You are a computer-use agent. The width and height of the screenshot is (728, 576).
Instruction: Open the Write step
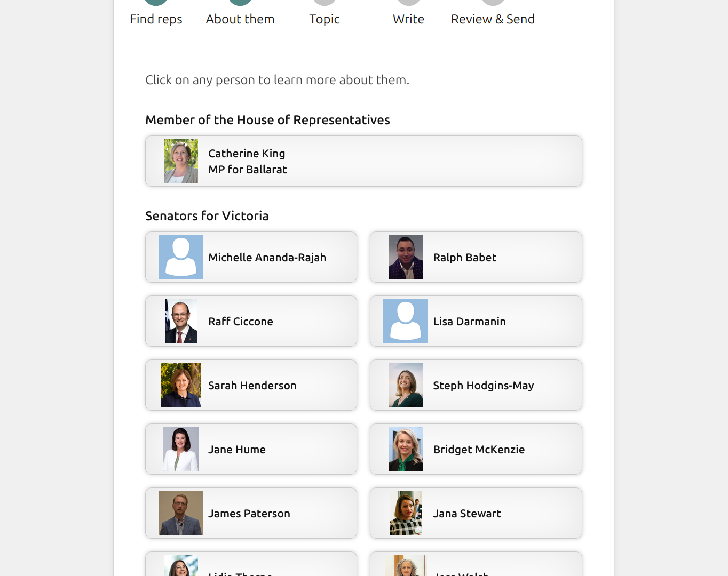tap(408, 19)
